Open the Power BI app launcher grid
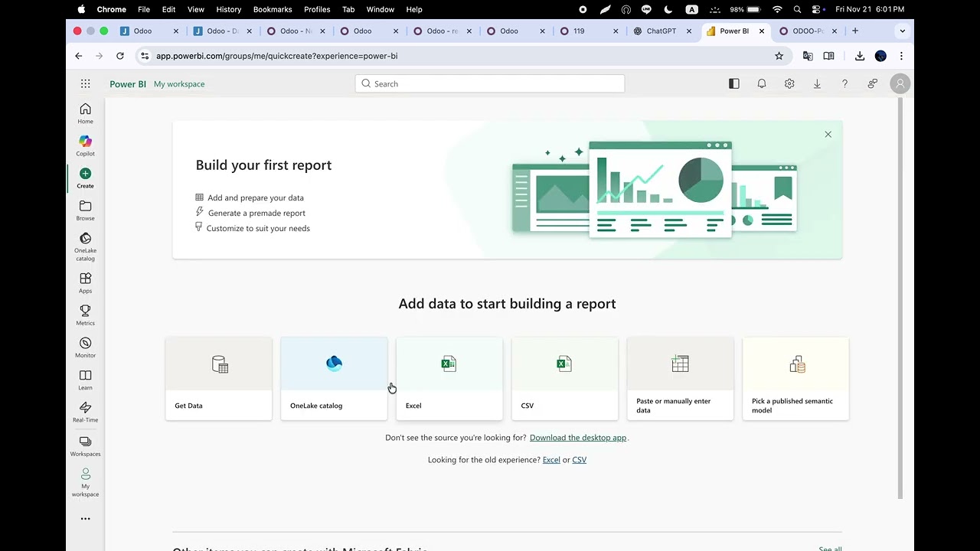980x551 pixels. point(85,84)
